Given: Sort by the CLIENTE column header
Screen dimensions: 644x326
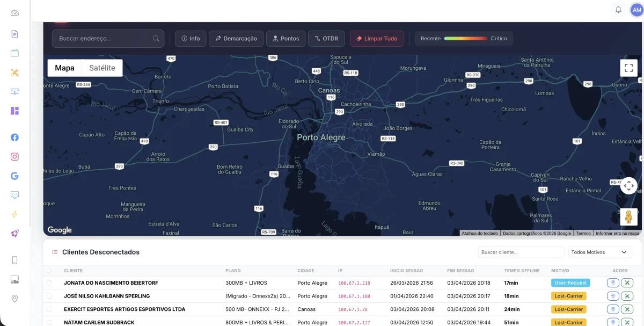Looking at the screenshot, I should coord(73,271).
